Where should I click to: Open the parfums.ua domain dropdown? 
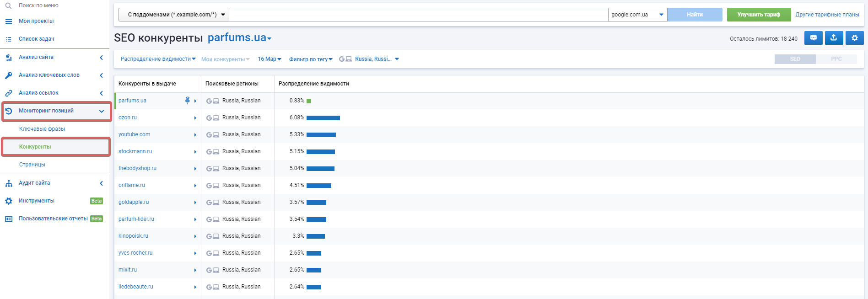click(x=240, y=37)
